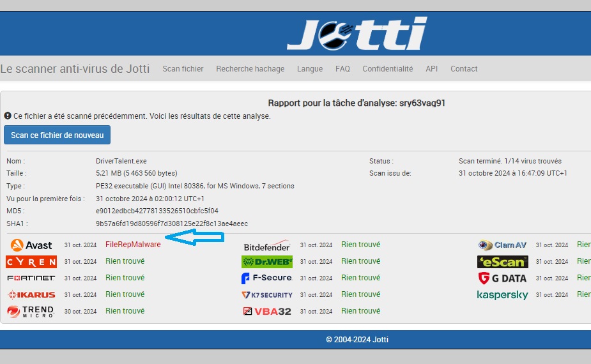Viewport: 591px width, 364px height.
Task: Click Ikarus's Rien trouvé result
Action: (x=125, y=294)
